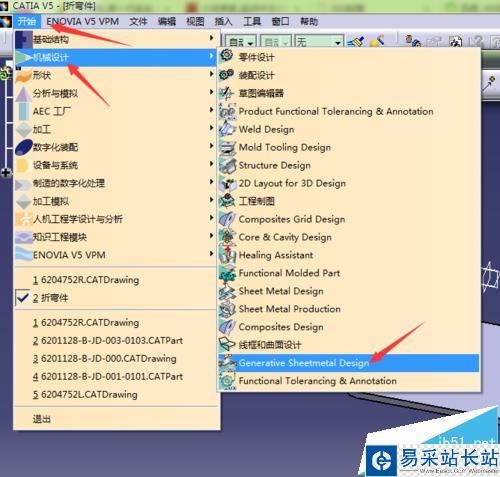Open the 开始 Start menu

pyautogui.click(x=27, y=22)
